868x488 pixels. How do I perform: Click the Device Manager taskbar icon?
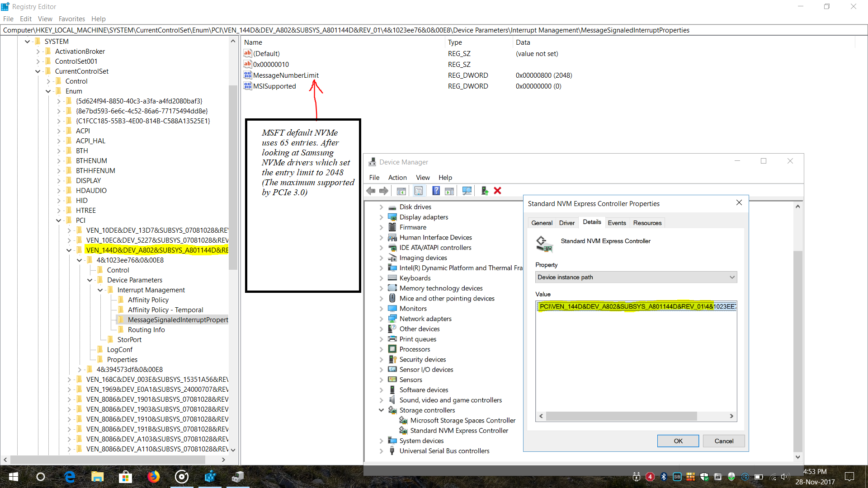click(x=238, y=477)
